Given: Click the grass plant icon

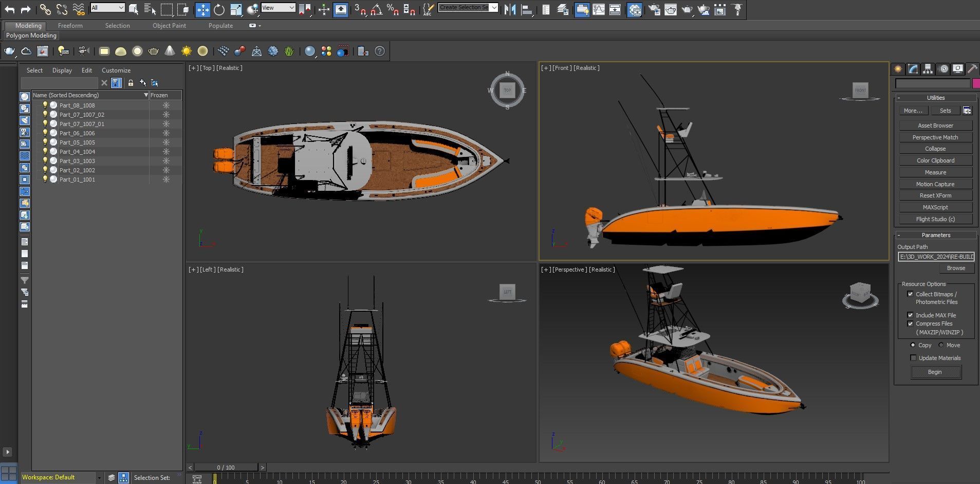Looking at the screenshot, I should click(x=289, y=51).
